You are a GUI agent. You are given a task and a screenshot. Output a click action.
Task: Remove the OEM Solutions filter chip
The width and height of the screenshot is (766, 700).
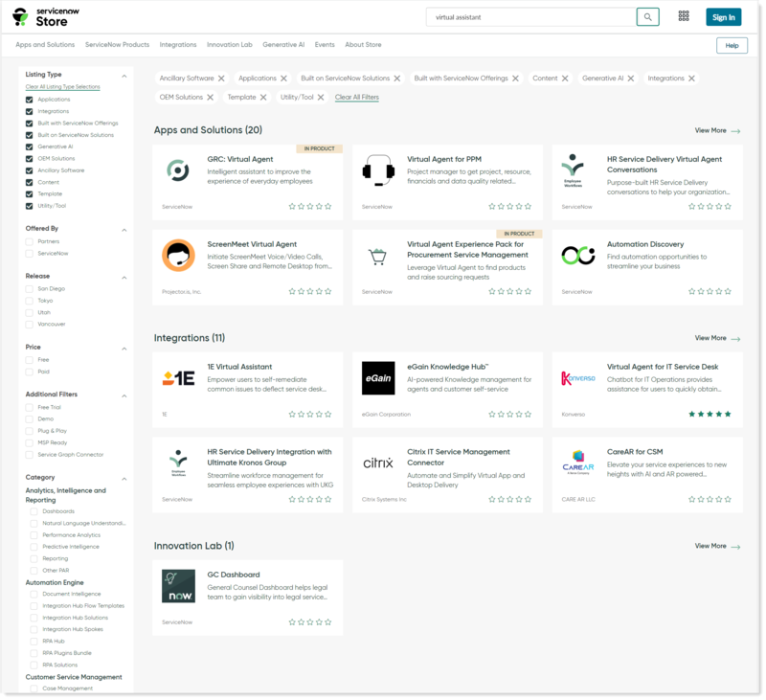pos(210,98)
